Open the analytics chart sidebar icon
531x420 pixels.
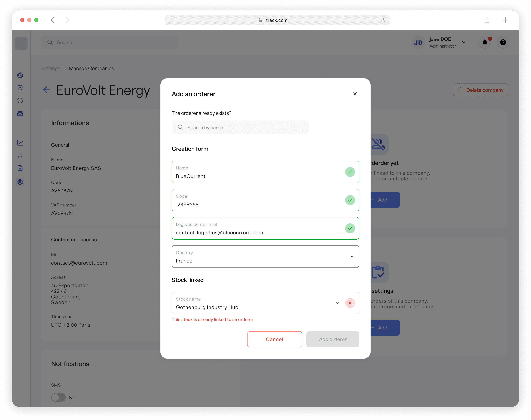tap(20, 143)
